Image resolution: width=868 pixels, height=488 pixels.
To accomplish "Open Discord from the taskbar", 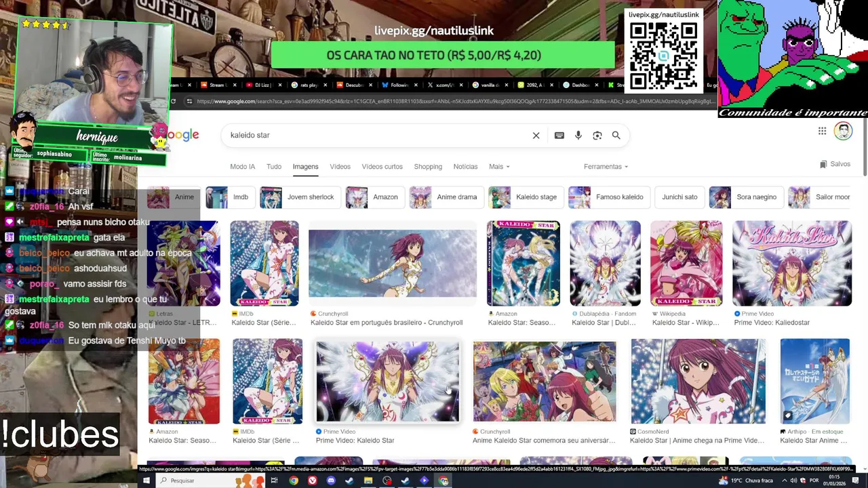I will pos(331,481).
